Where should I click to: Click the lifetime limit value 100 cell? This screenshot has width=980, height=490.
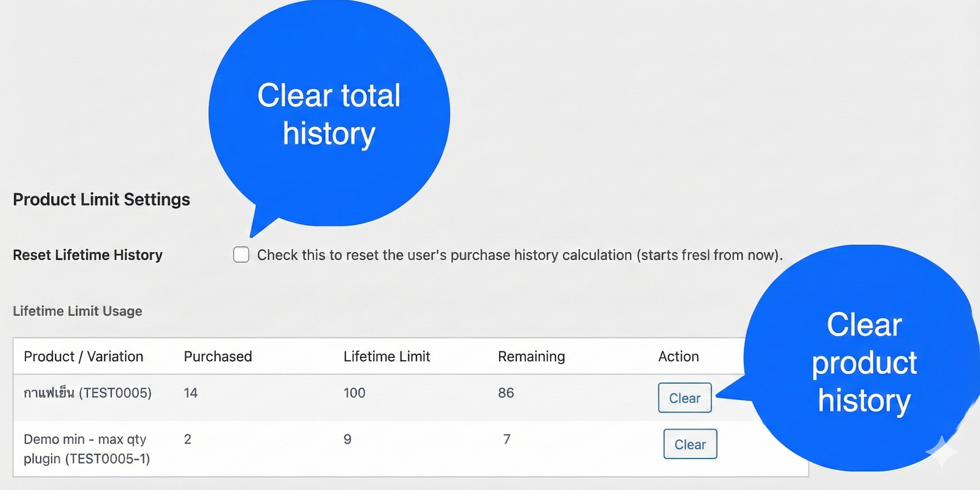point(354,393)
